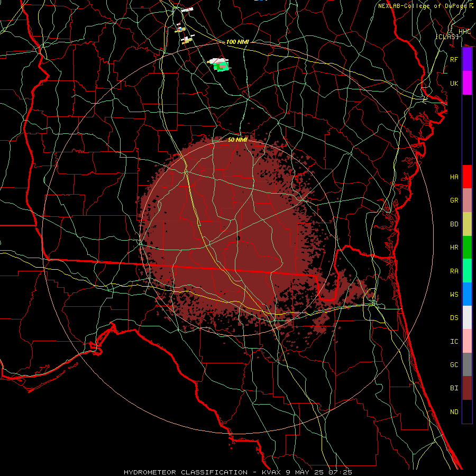
Task: Click the ND black legend swatch
Action: pyautogui.click(x=467, y=411)
